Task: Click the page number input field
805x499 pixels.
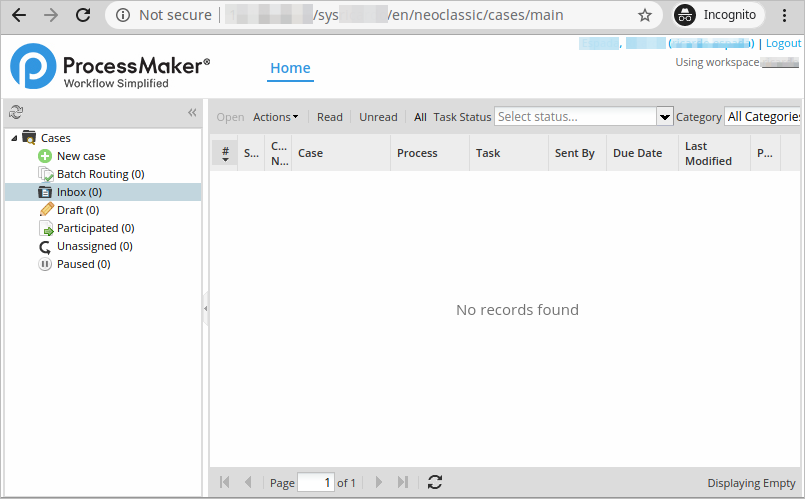Action: [x=315, y=483]
